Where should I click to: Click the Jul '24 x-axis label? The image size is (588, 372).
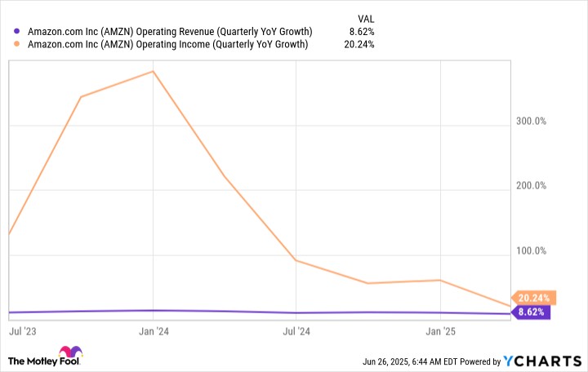point(296,331)
